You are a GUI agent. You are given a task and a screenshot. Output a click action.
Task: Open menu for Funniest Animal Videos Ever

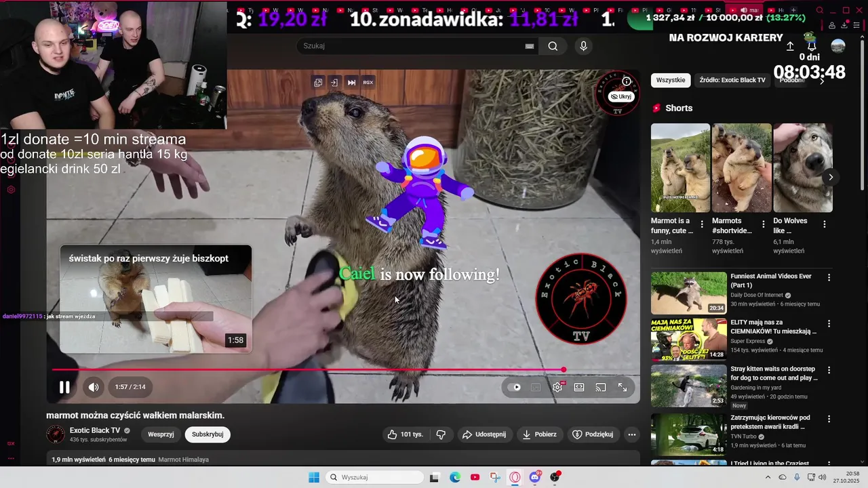coord(829,277)
